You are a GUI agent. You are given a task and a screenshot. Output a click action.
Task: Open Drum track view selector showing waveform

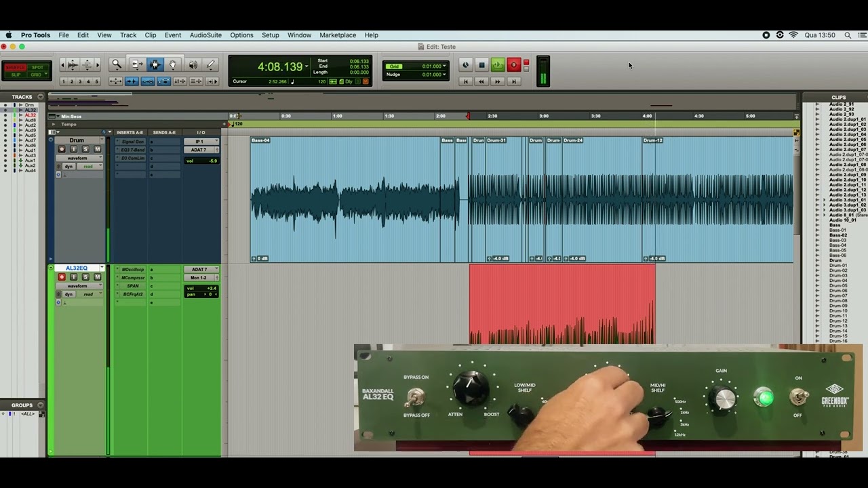point(79,158)
